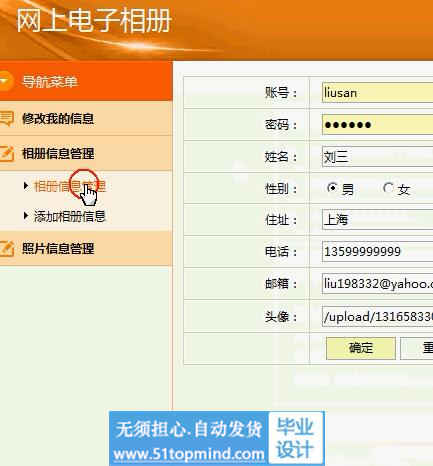Open the 修改我的信息 menu item

(58, 118)
